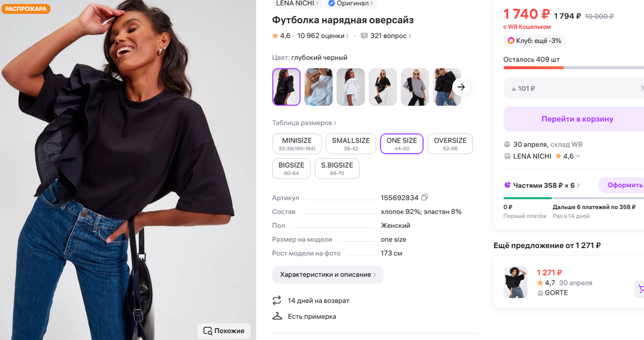Select the S.BIGSIZE 66-70 size option
Image resolution: width=644 pixels, height=340 pixels.
337,168
